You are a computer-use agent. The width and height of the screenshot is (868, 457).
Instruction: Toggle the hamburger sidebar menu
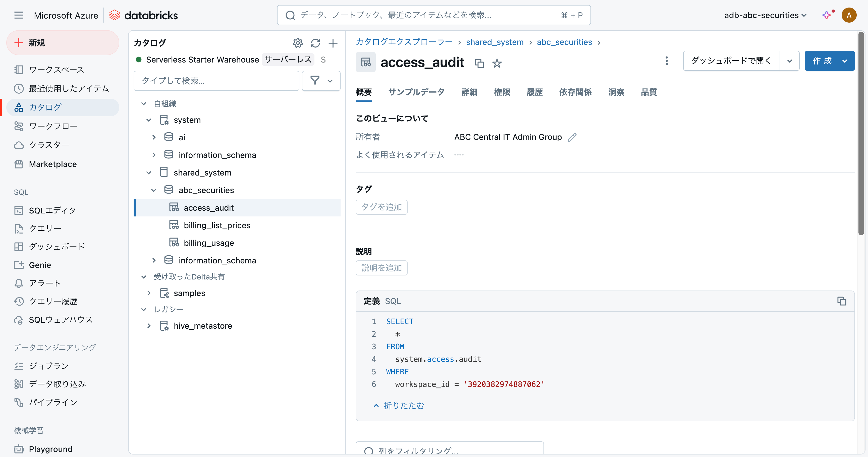[x=19, y=15]
